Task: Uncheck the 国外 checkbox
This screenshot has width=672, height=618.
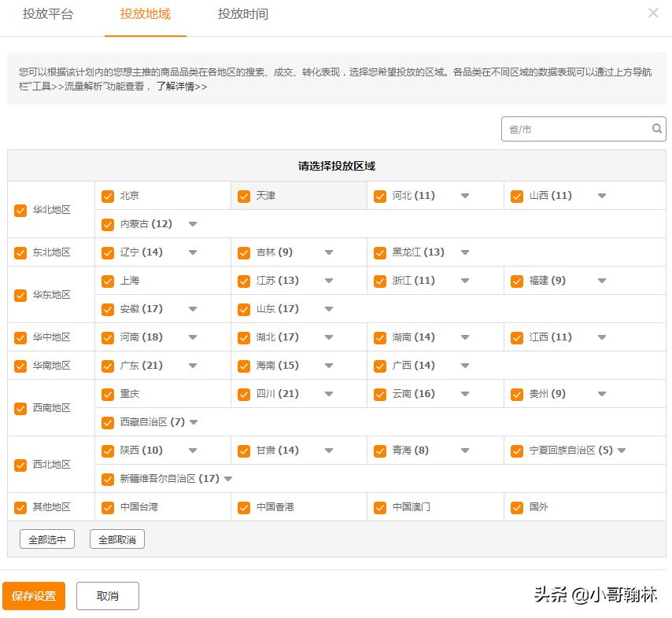Action: point(517,507)
